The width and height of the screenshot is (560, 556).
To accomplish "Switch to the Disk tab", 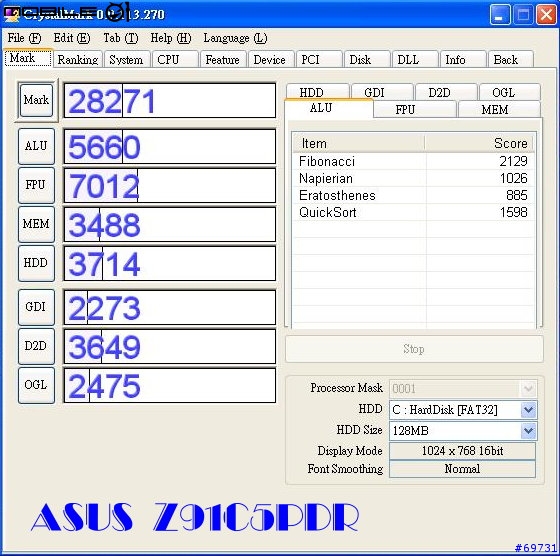I will (367, 59).
